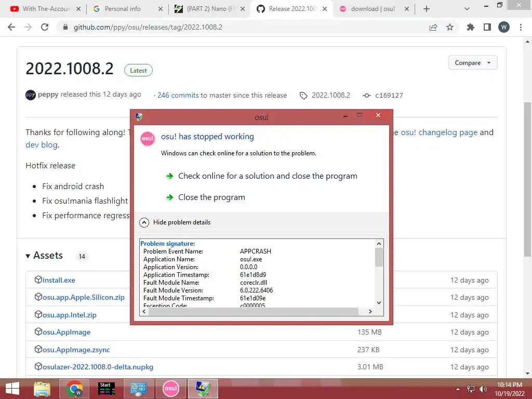
Task: Click the osu! dialog title bar icon
Action: click(x=139, y=117)
